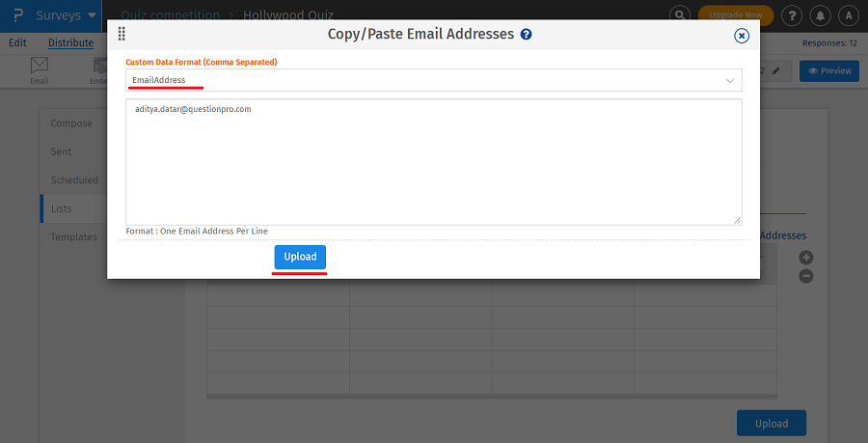Click the help icon beside the dialog title
The height and width of the screenshot is (443, 868).
(527, 34)
